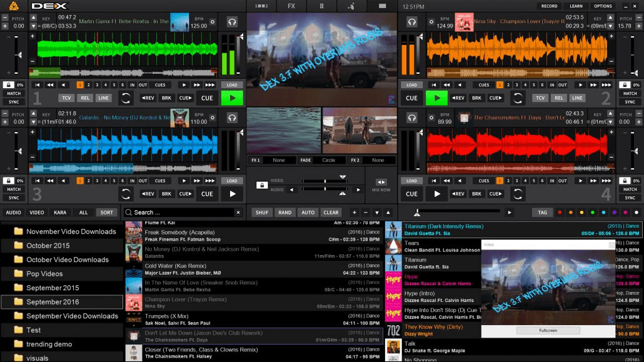Switch to the KARA library filter
The width and height of the screenshot is (644, 362).
click(x=60, y=213)
